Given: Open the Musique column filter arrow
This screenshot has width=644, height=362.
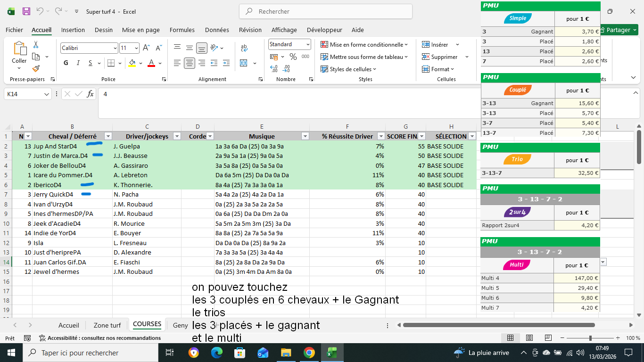Looking at the screenshot, I should point(305,136).
